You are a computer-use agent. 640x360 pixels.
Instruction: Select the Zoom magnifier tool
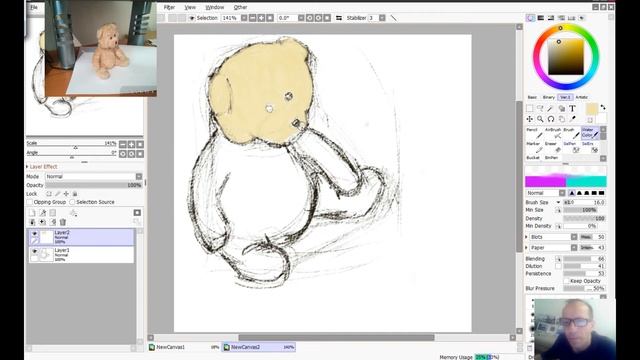tap(540, 119)
